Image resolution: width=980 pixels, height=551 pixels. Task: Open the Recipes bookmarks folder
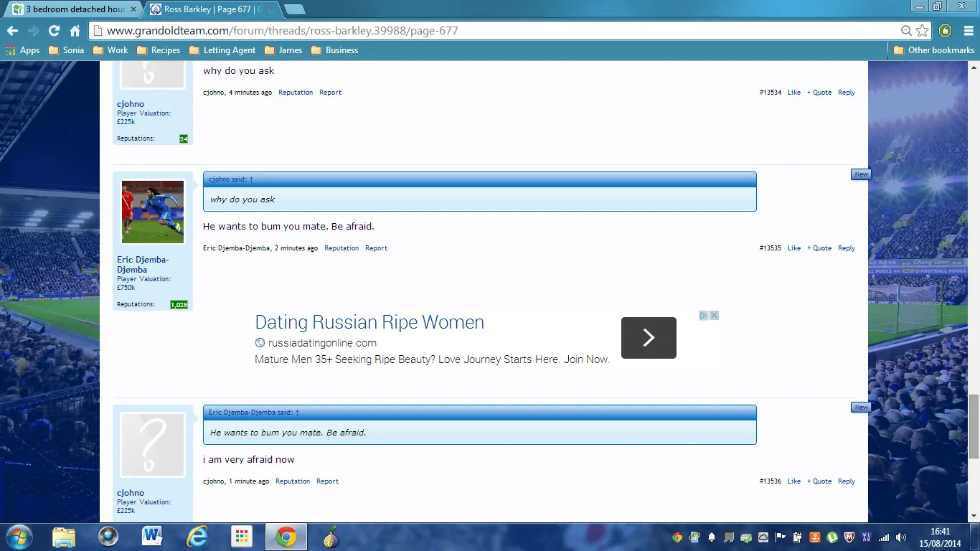pyautogui.click(x=158, y=50)
